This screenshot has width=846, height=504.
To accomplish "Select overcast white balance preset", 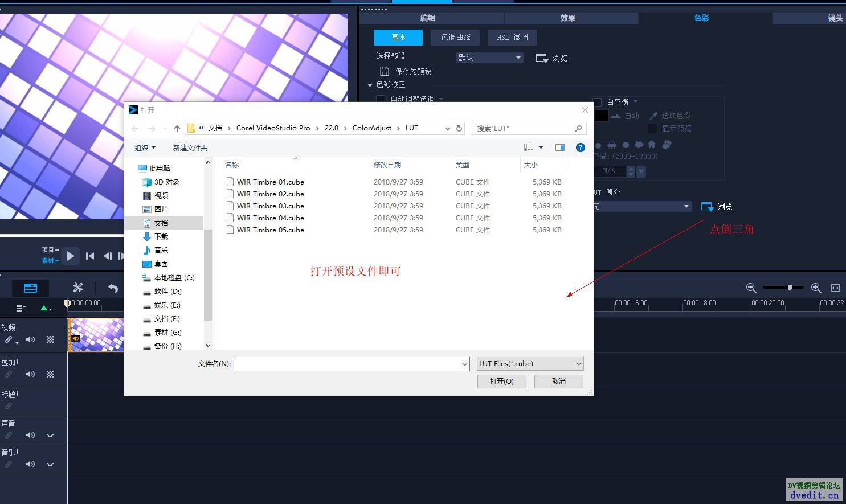I will 667,145.
